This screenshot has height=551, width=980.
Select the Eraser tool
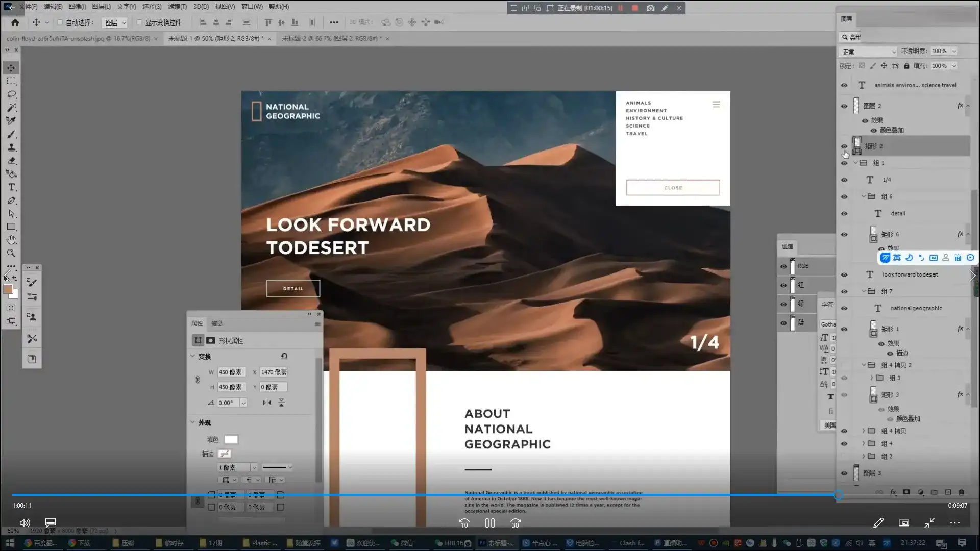(x=11, y=161)
